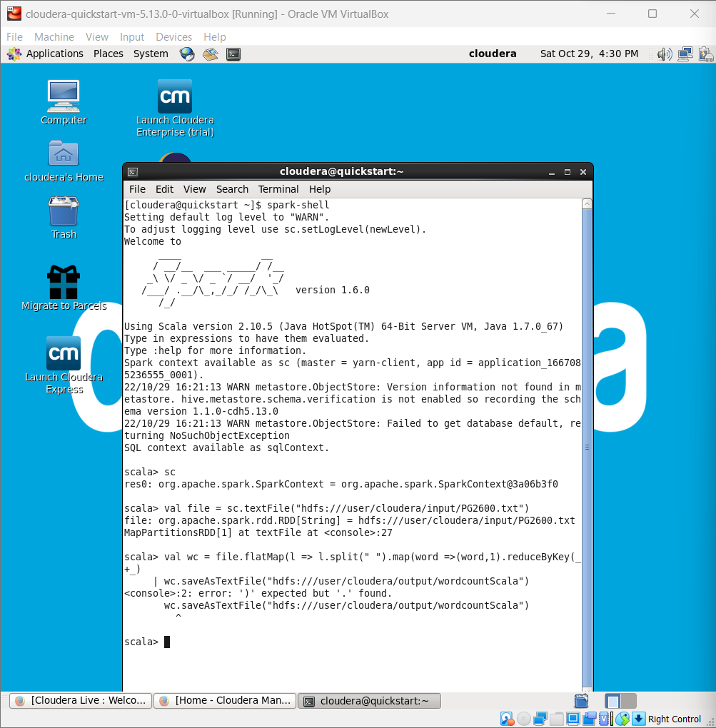Screen dimensions: 716x728
Task: Click the terminal window icon in titlebar
Action: click(133, 172)
